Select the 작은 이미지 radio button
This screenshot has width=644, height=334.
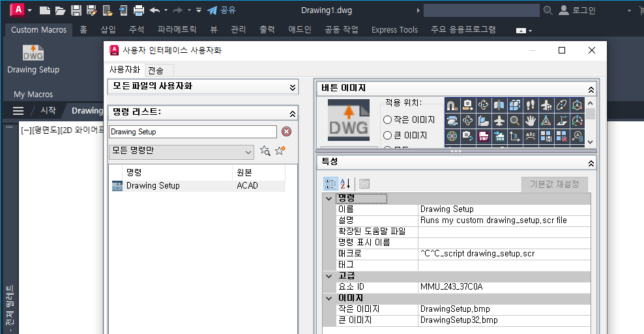click(387, 119)
